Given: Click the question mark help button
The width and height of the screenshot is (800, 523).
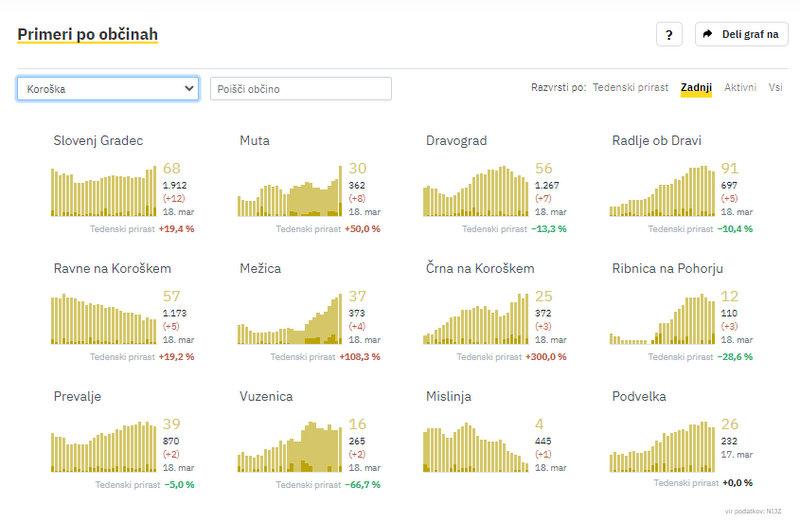Looking at the screenshot, I should [669, 34].
